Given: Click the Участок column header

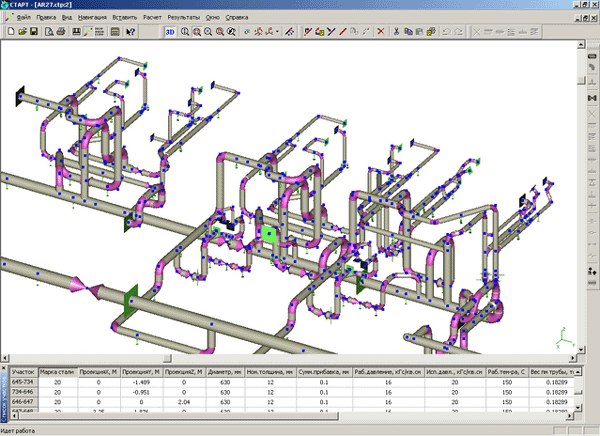Looking at the screenshot, I should (x=23, y=372).
